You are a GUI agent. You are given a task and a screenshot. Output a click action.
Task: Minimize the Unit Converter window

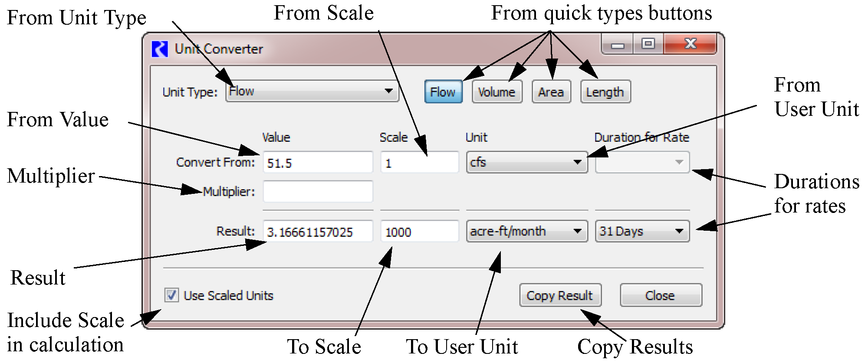[617, 45]
